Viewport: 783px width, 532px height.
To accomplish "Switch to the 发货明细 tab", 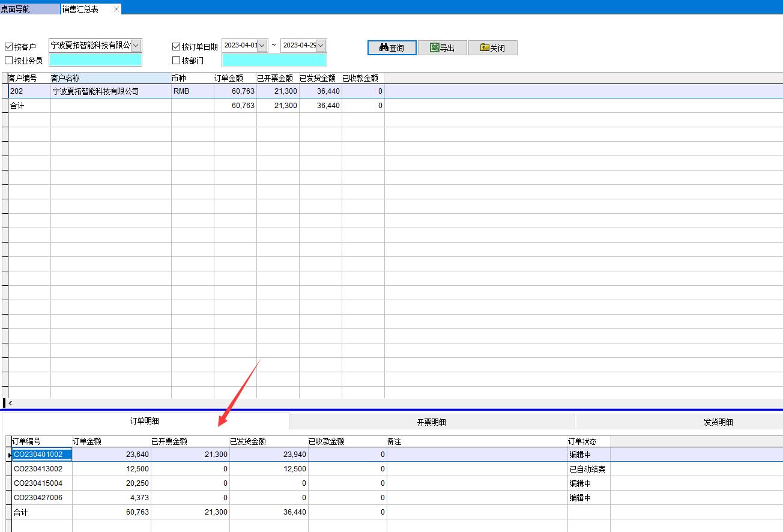I will [x=718, y=422].
